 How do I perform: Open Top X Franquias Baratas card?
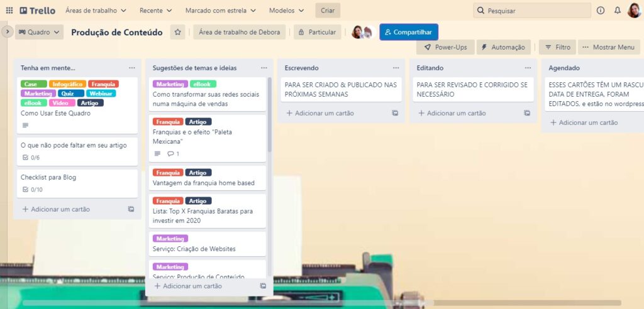pos(208,211)
